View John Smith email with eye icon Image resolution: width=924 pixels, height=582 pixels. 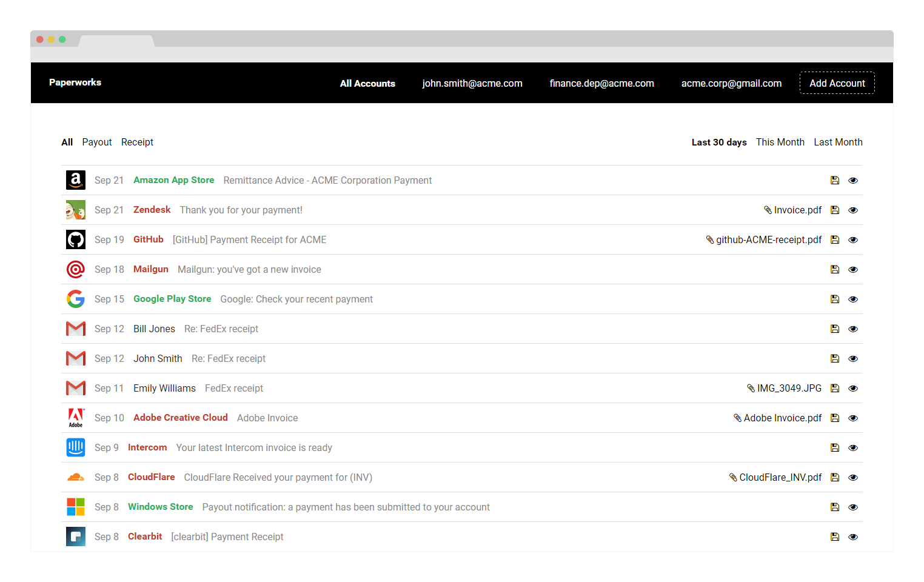[x=853, y=358]
